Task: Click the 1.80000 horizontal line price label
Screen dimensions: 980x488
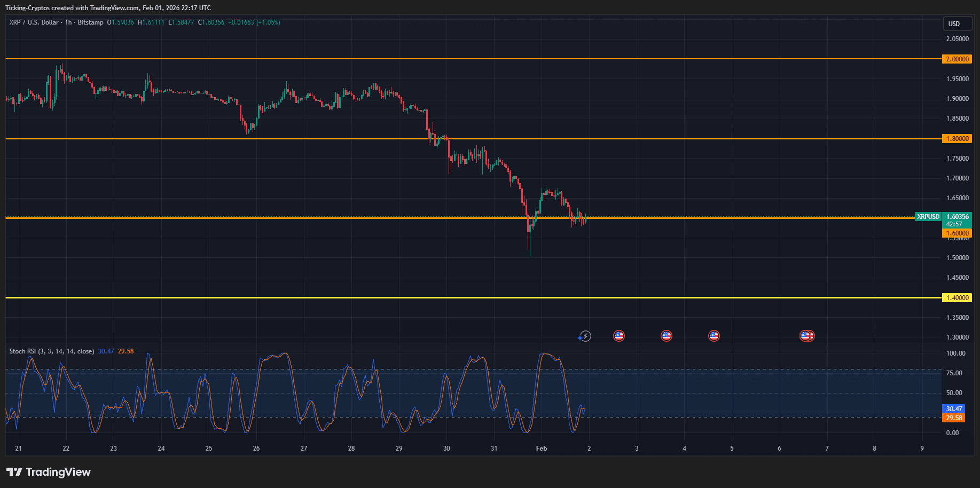Action: pos(956,138)
